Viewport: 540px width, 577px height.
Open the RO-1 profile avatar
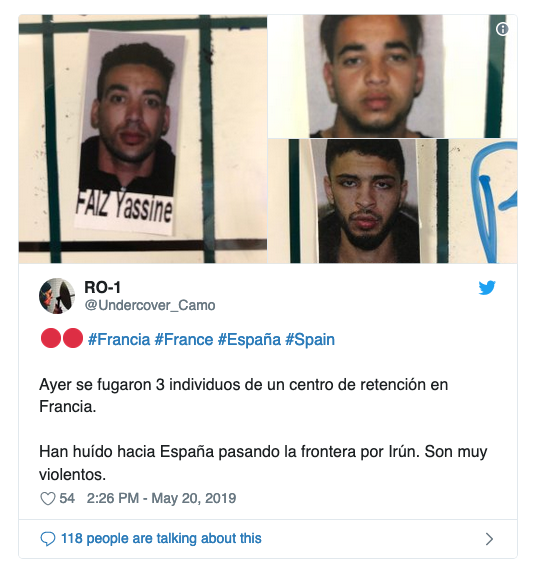pyautogui.click(x=57, y=296)
